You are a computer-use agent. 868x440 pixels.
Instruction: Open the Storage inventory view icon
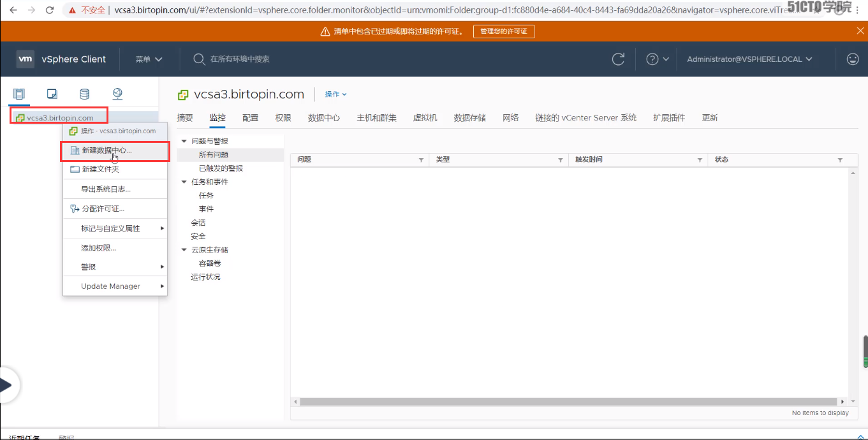84,94
